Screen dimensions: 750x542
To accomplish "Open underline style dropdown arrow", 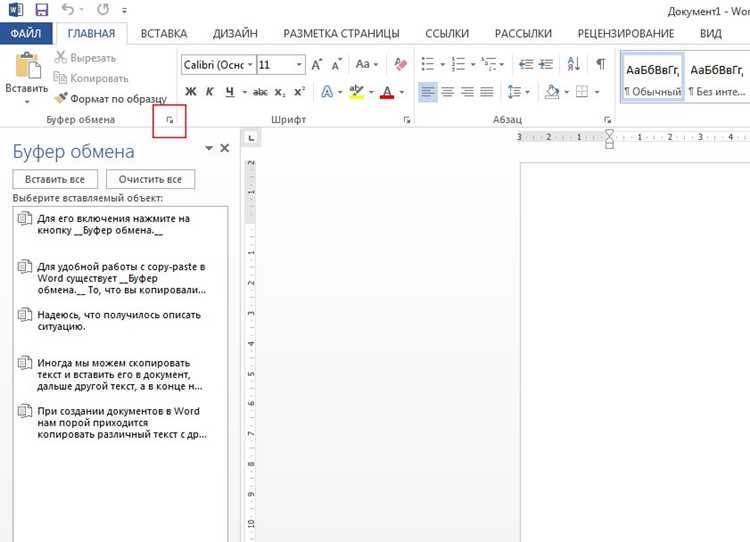I will 244,92.
